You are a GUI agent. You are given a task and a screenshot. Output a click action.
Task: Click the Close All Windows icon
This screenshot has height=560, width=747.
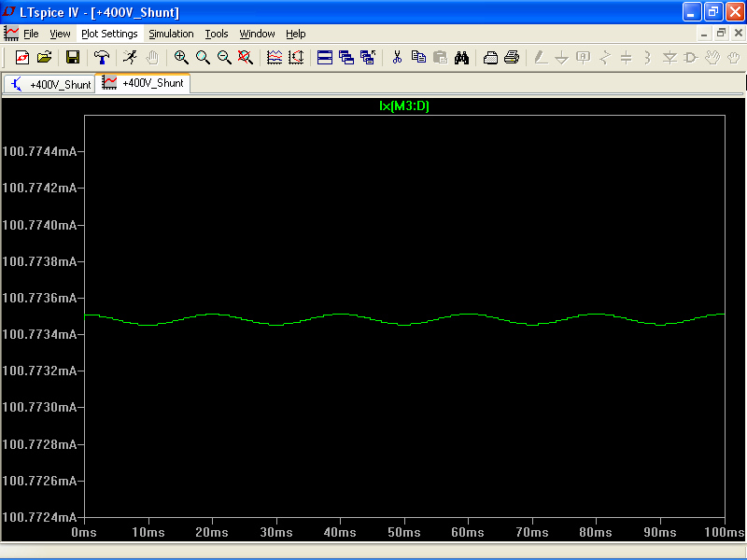click(368, 58)
